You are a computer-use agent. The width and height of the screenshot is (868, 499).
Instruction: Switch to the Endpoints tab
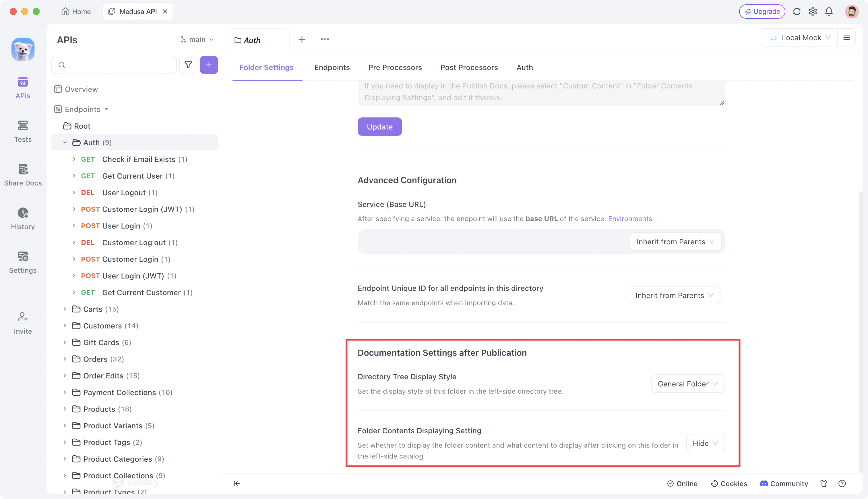coord(332,67)
